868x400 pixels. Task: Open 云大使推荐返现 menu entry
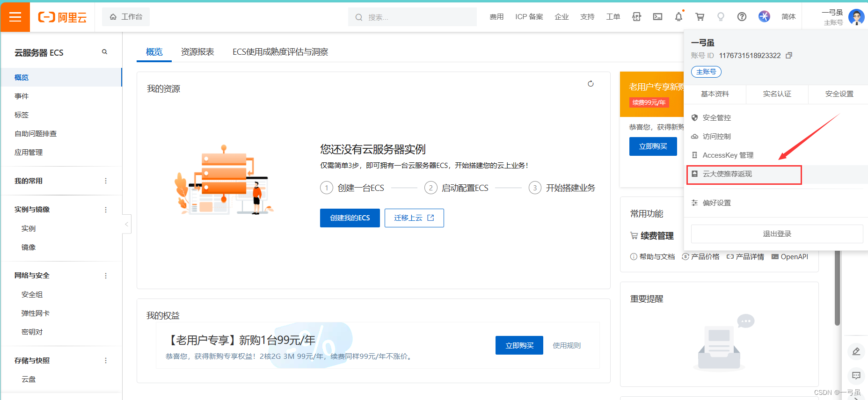[776, 174]
